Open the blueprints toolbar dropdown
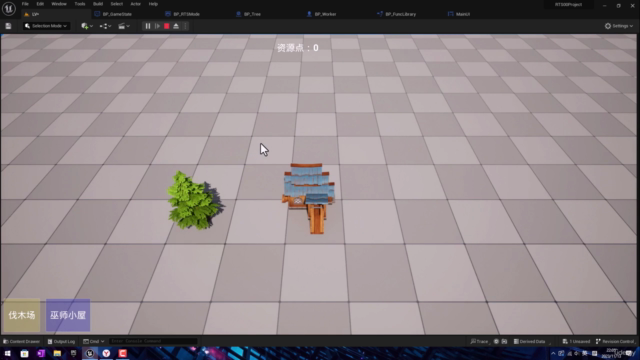640x360 pixels. pyautogui.click(x=105, y=26)
